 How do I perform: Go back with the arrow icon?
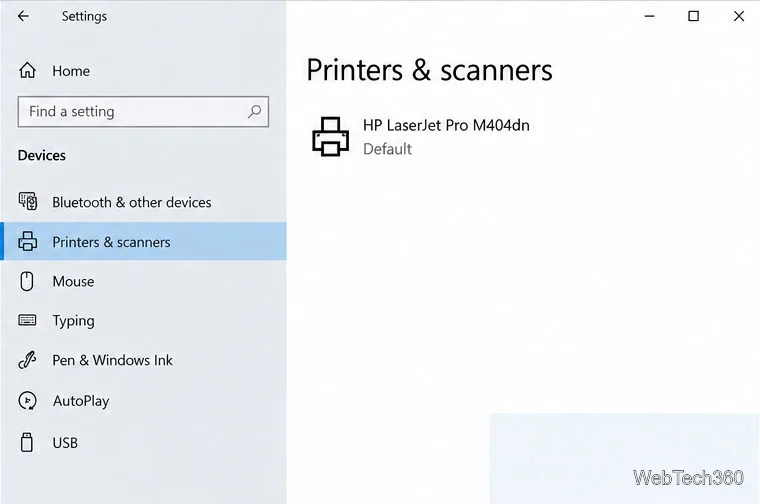coord(23,16)
